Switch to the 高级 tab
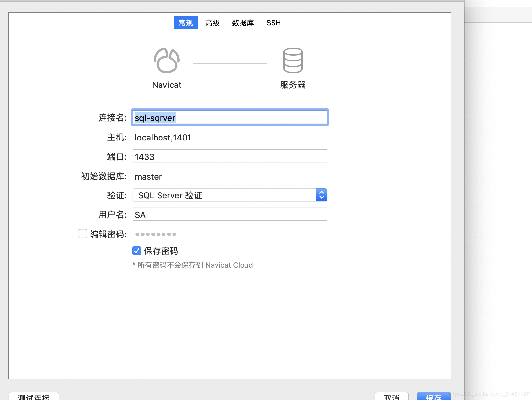532x400 pixels. tap(212, 22)
